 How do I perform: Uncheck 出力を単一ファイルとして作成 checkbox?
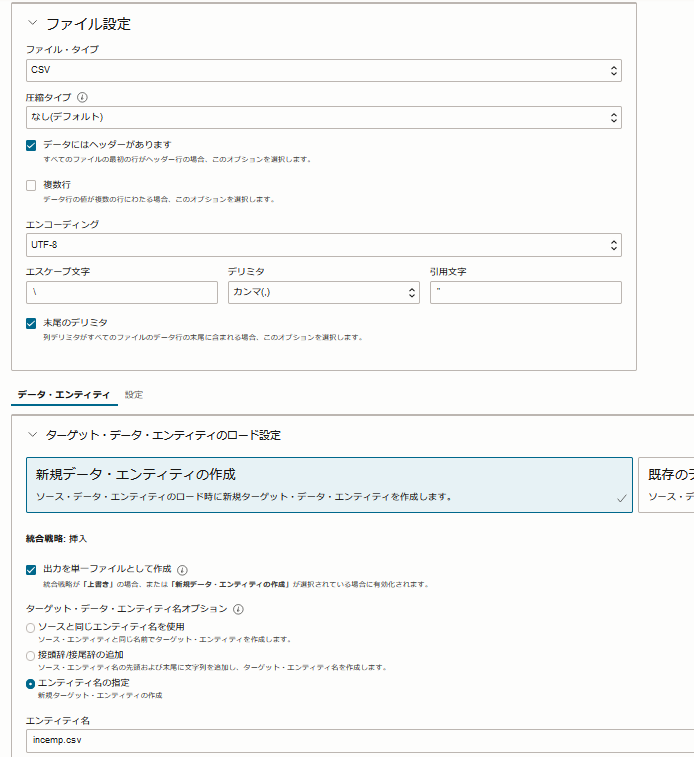coord(31,570)
